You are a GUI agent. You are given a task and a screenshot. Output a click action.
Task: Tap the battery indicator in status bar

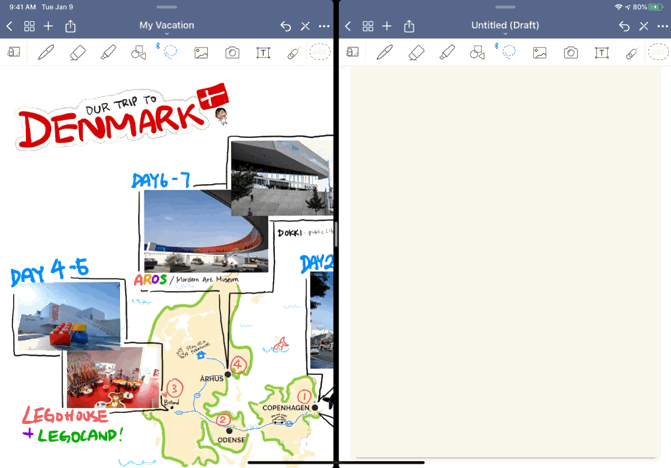click(x=655, y=7)
